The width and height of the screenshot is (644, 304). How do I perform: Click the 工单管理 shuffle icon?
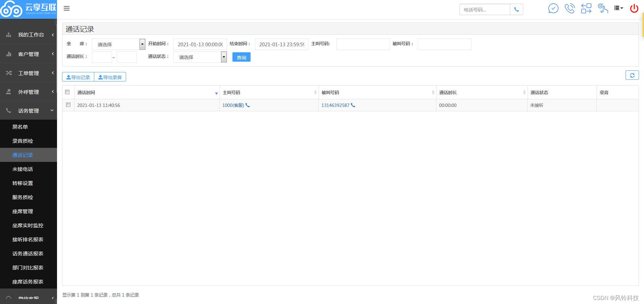point(9,73)
